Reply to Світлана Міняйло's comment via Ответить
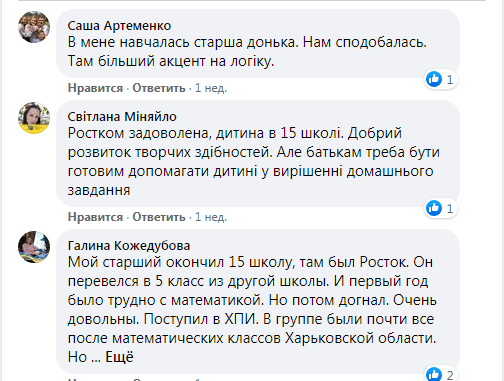 pos(159,217)
